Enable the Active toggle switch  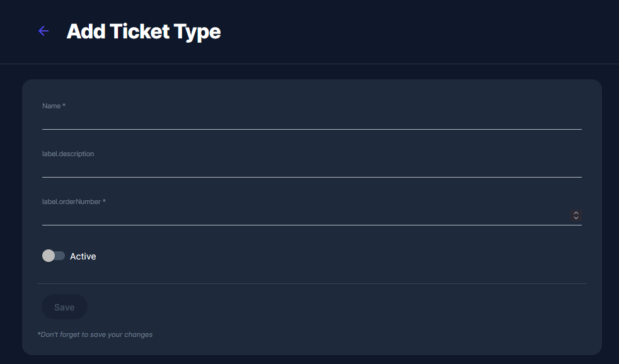[x=54, y=256]
